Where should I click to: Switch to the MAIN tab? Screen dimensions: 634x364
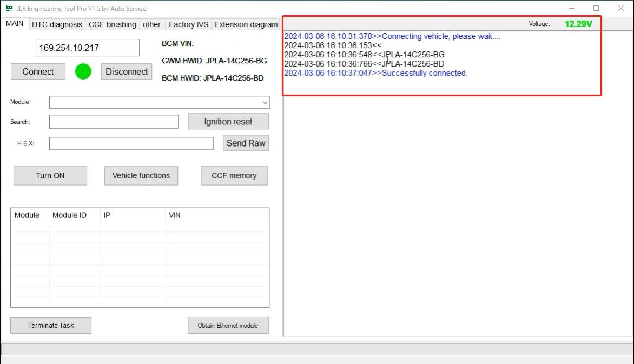point(15,23)
